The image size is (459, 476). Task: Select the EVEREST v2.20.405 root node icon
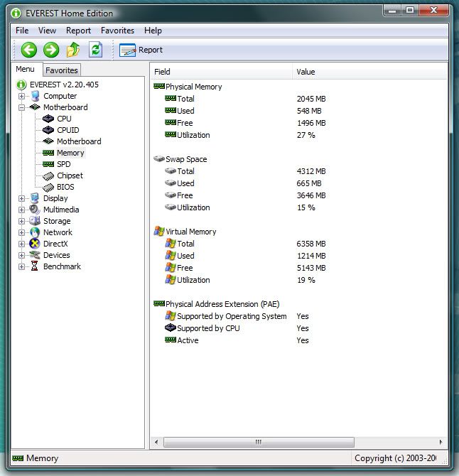pyautogui.click(x=21, y=85)
